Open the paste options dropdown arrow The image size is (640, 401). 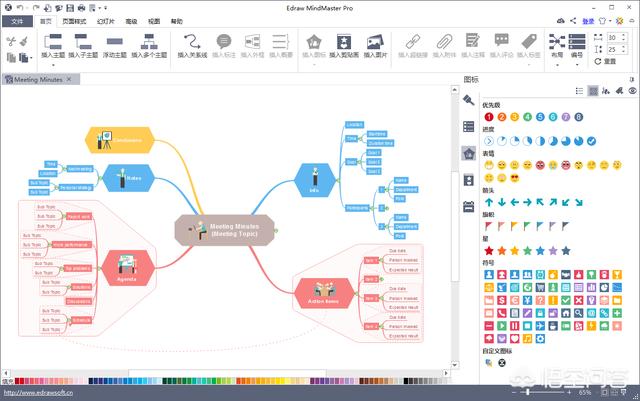[31, 58]
